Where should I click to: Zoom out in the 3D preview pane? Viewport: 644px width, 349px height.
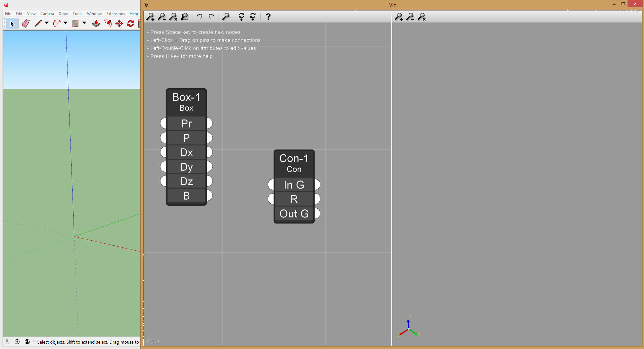pos(410,17)
